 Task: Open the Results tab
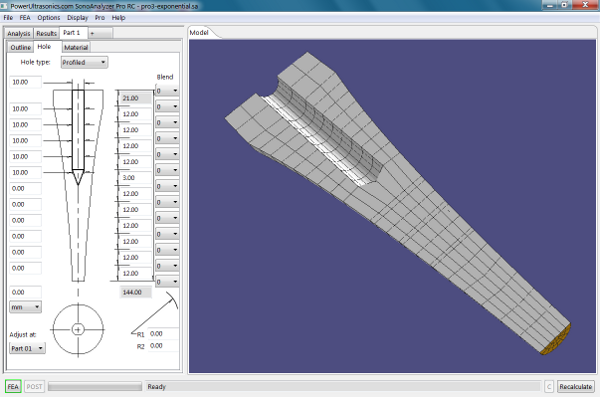(x=46, y=33)
